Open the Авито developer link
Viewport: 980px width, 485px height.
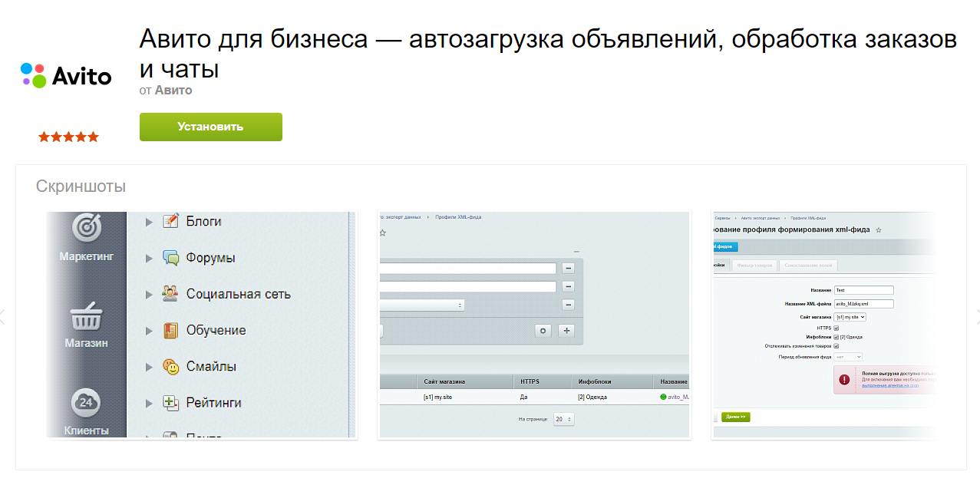173,91
